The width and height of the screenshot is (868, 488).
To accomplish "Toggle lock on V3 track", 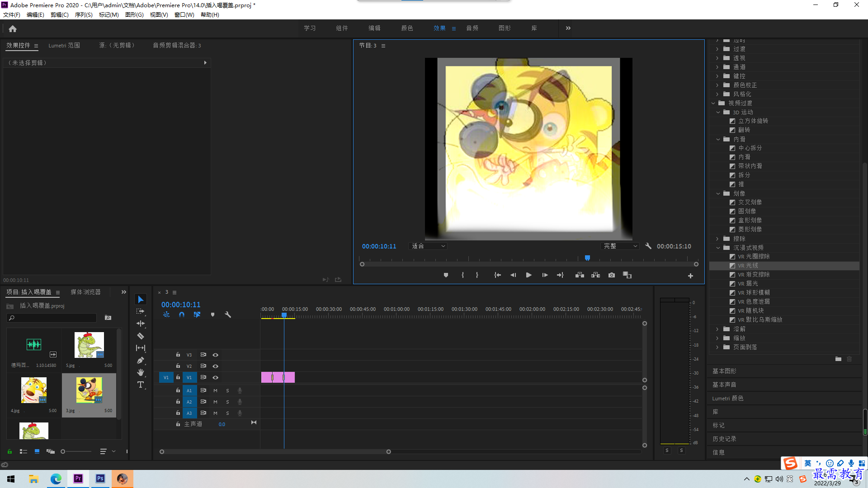I will coord(178,355).
